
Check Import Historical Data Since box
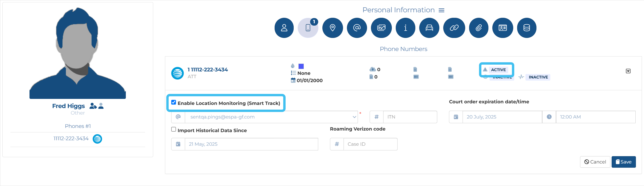[174, 129]
